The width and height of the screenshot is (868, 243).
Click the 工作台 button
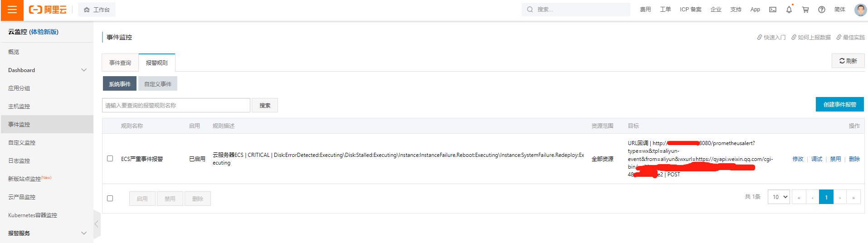click(97, 10)
